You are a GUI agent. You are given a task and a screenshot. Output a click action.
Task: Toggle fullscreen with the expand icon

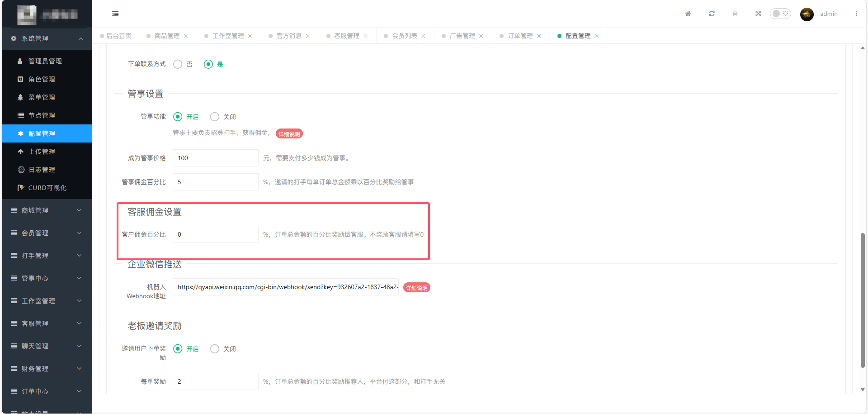[758, 14]
